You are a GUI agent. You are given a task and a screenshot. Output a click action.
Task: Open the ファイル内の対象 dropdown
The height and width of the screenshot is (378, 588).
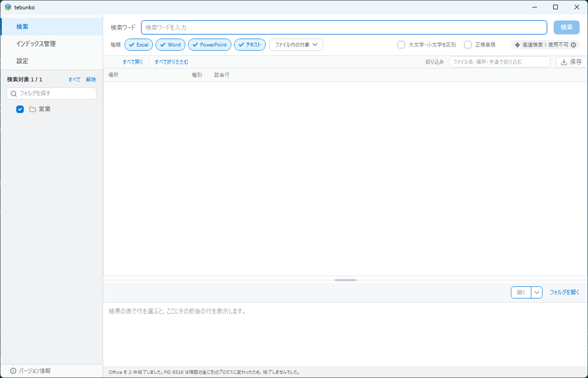[296, 45]
